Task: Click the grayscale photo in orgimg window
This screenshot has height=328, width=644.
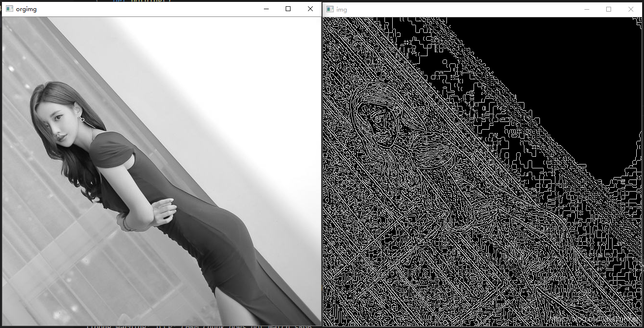Action: [x=162, y=171]
